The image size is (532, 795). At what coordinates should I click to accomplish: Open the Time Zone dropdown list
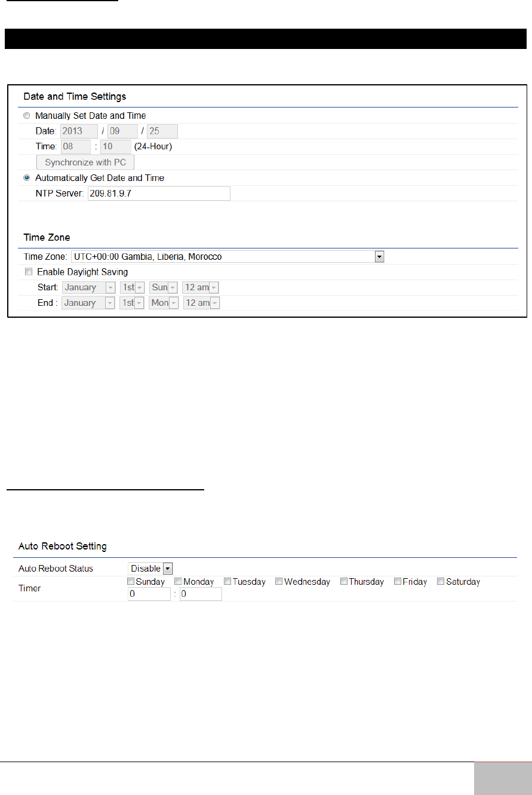227,257
